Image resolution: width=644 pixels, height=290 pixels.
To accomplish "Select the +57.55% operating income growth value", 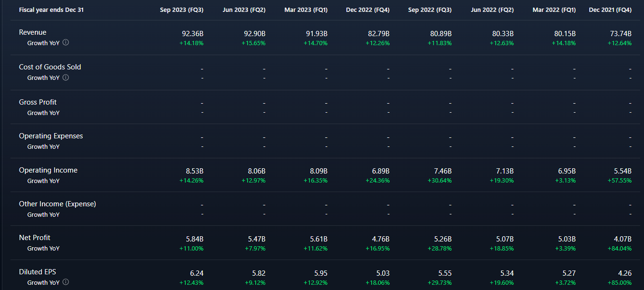I will pyautogui.click(x=619, y=181).
